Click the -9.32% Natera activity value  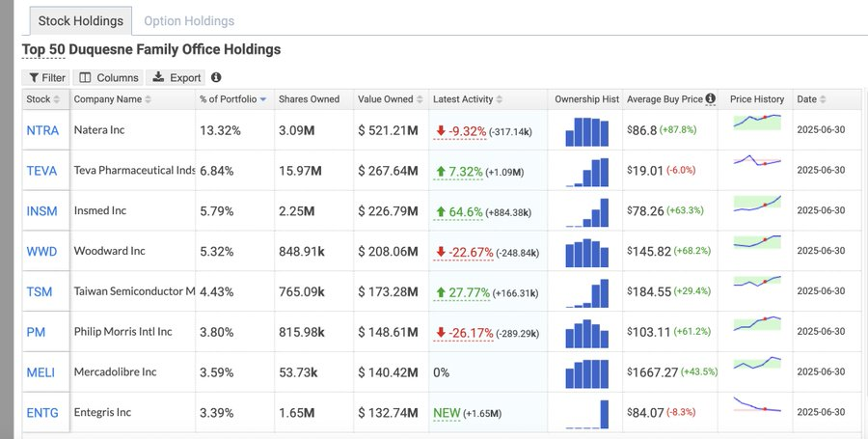(461, 131)
